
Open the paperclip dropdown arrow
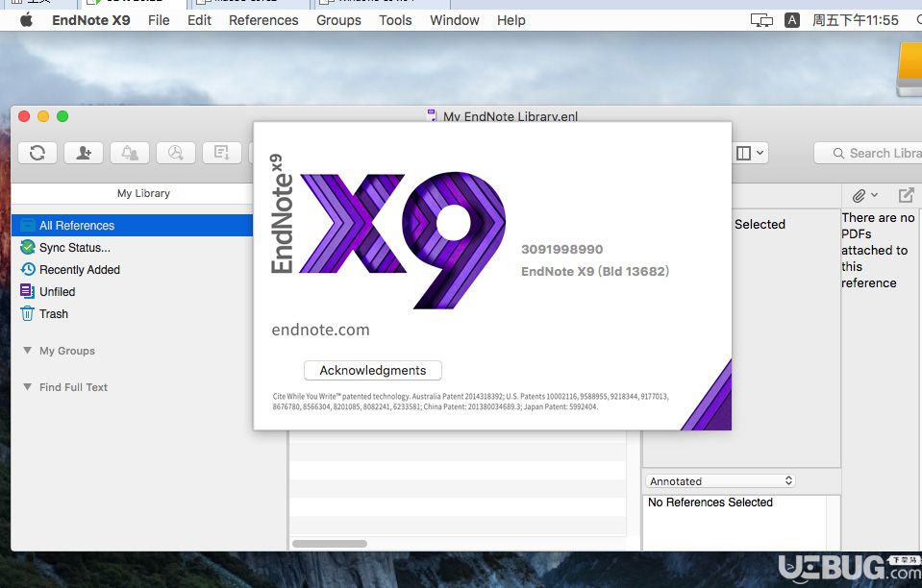pos(874,195)
